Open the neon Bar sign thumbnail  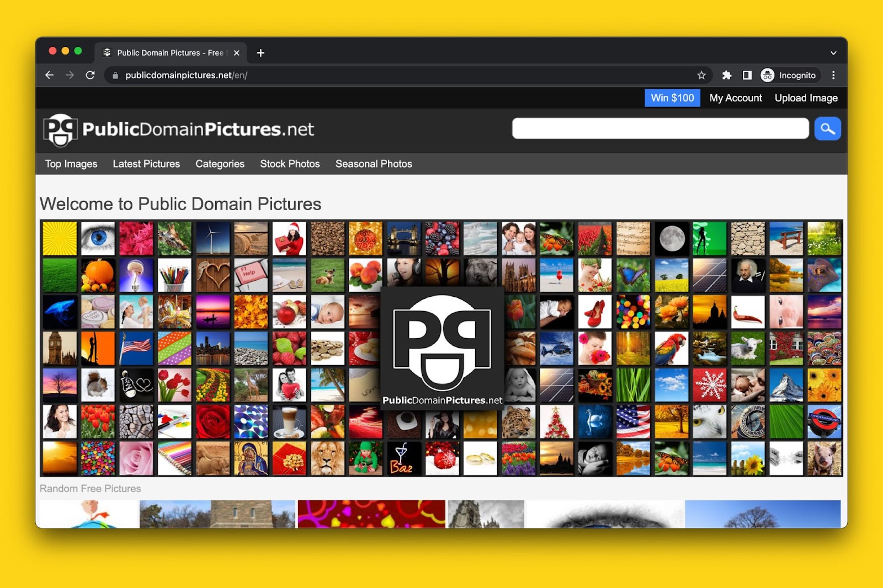(404, 458)
